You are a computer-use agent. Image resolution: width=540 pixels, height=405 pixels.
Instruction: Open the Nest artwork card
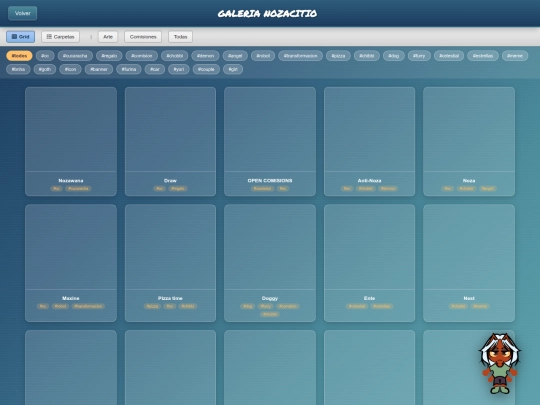coord(469,263)
